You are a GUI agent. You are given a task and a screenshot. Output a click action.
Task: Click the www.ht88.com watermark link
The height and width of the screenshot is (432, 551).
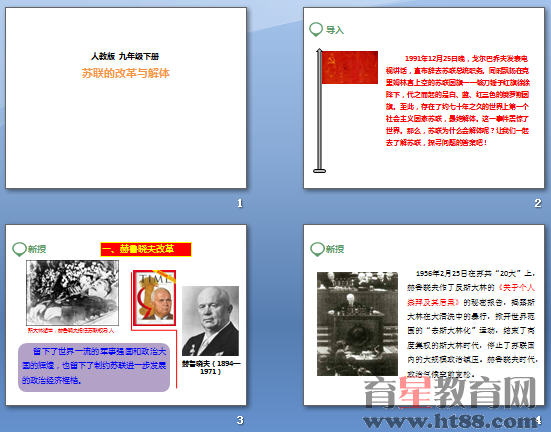tap(451, 421)
